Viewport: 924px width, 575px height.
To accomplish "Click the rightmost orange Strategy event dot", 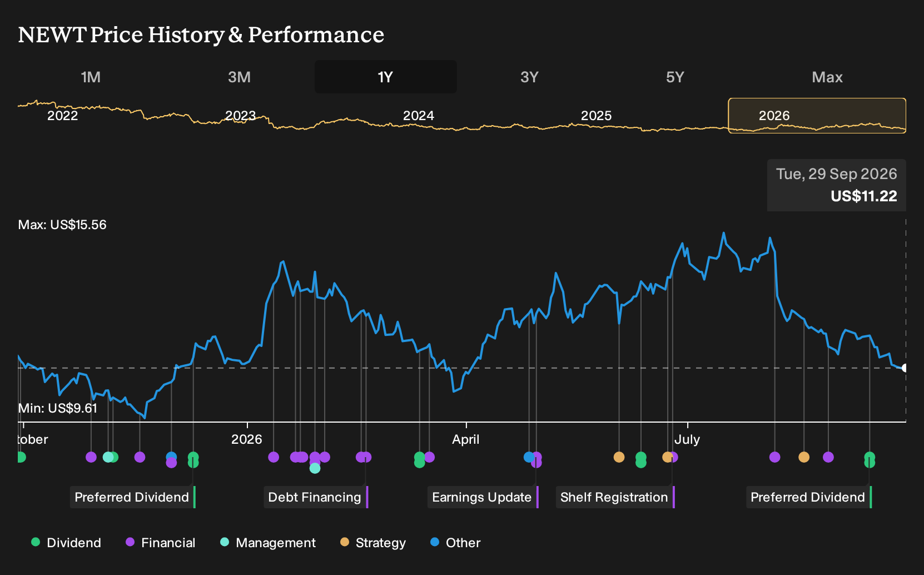I will pyautogui.click(x=804, y=457).
